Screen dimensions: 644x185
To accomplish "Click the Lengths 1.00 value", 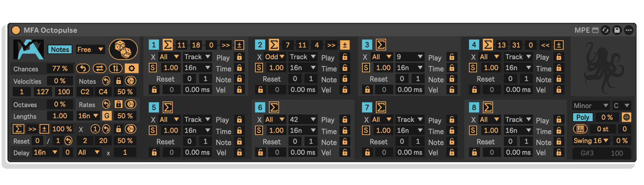I will [x=60, y=116].
